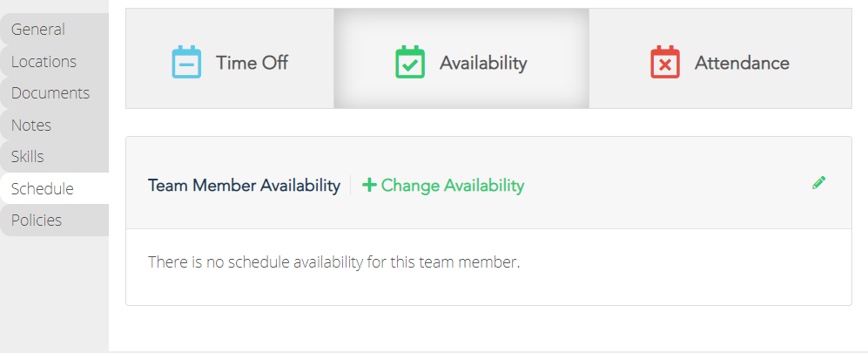868x353 pixels.
Task: Select the active Schedule sidebar tab
Action: [54, 188]
